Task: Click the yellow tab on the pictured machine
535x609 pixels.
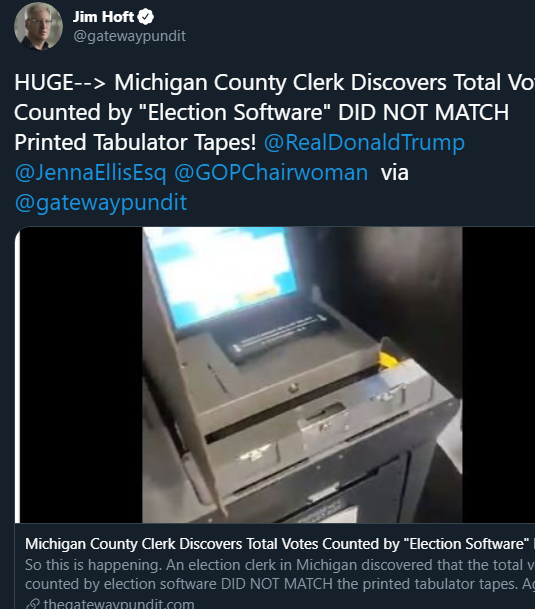Action: click(x=388, y=360)
